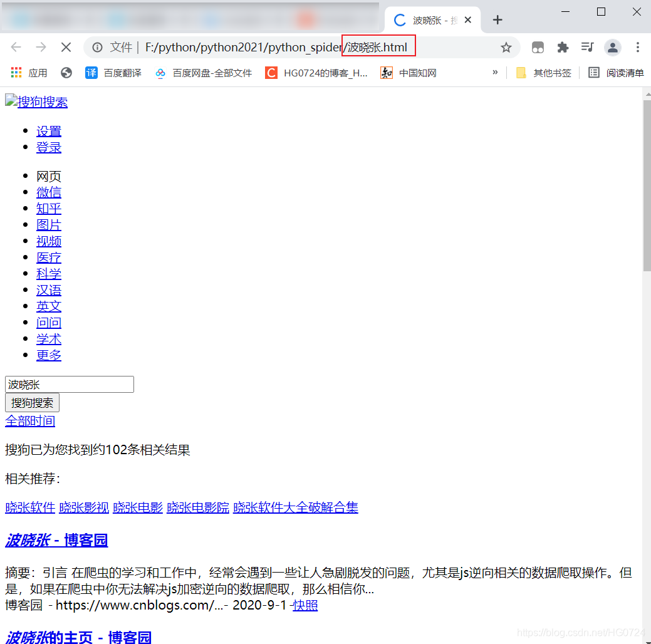
Task: Open a new tab with plus button
Action: pyautogui.click(x=497, y=19)
